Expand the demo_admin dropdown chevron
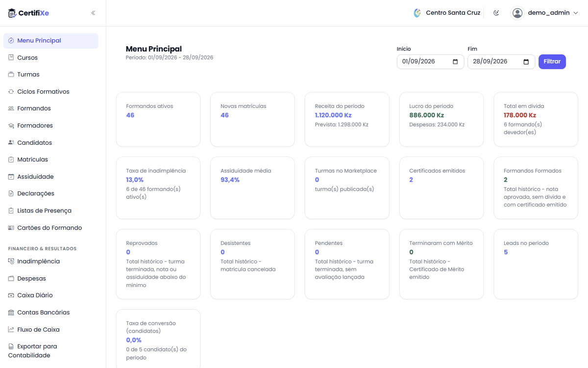The width and height of the screenshot is (588, 368). click(576, 13)
